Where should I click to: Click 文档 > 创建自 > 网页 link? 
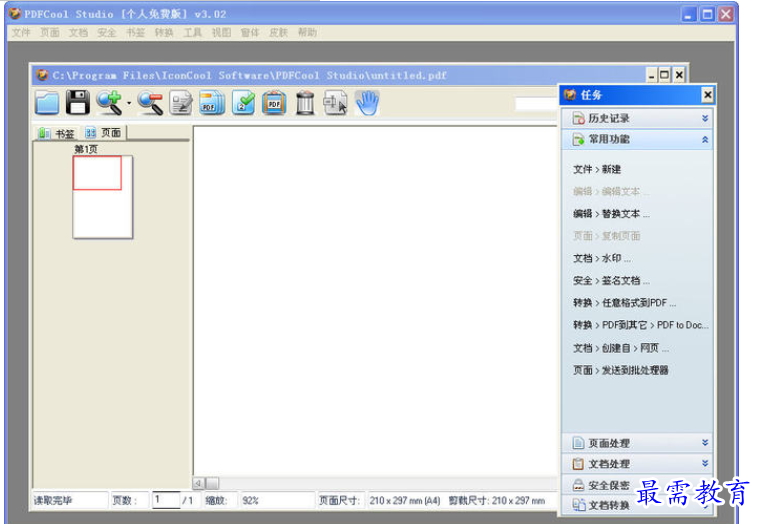pos(621,348)
